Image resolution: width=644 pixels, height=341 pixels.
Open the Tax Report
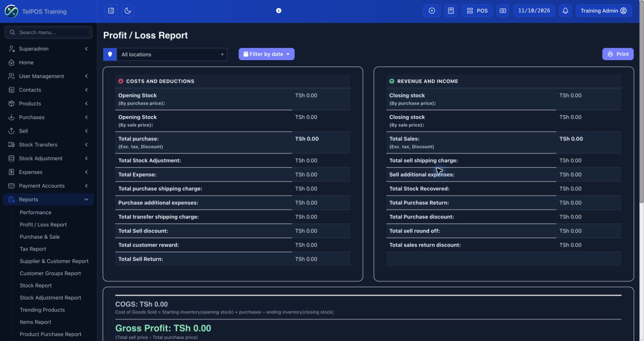(33, 249)
